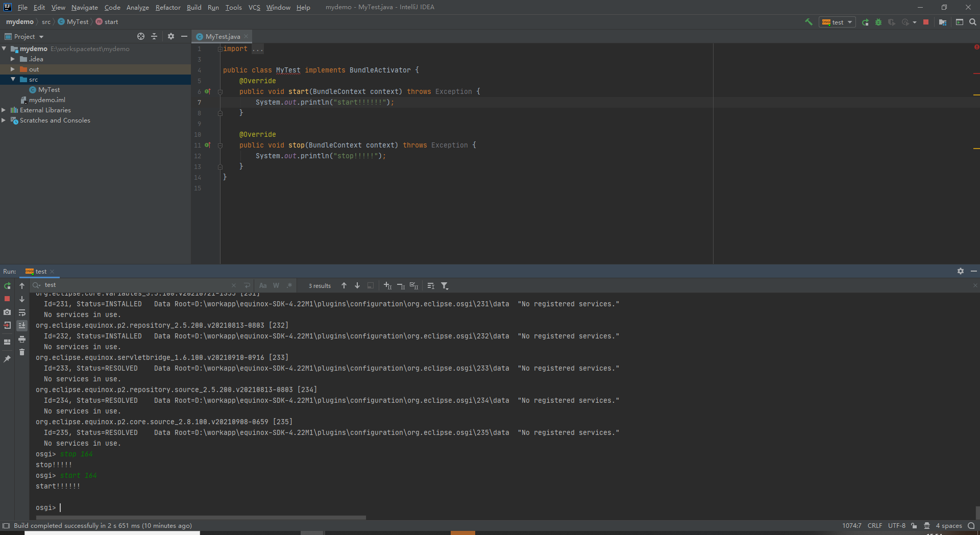Click the Run with Coverage icon
This screenshot has height=535, width=980.
pos(892,22)
